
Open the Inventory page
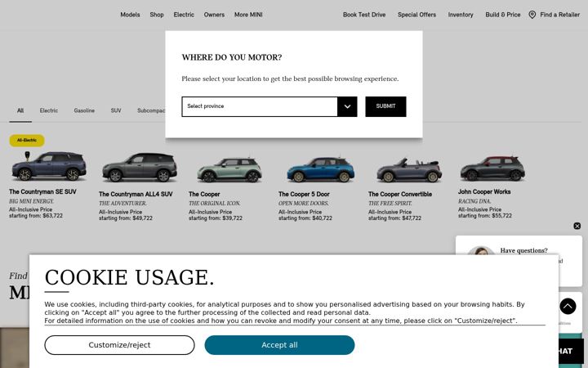point(461,15)
